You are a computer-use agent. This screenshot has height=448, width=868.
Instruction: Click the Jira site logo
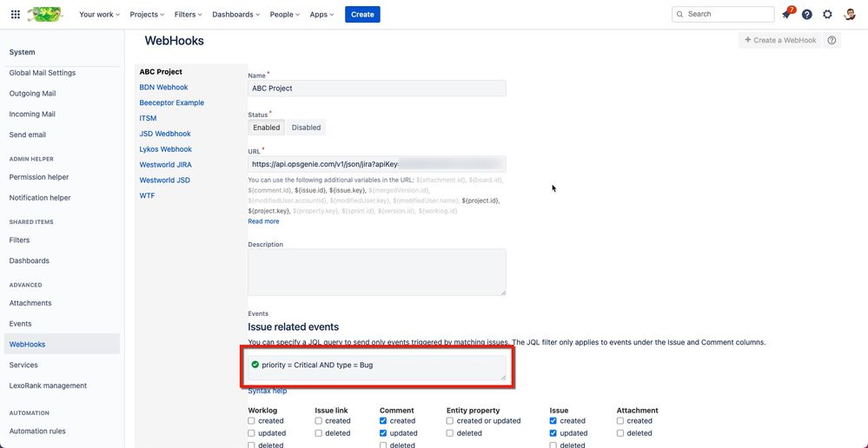point(45,15)
